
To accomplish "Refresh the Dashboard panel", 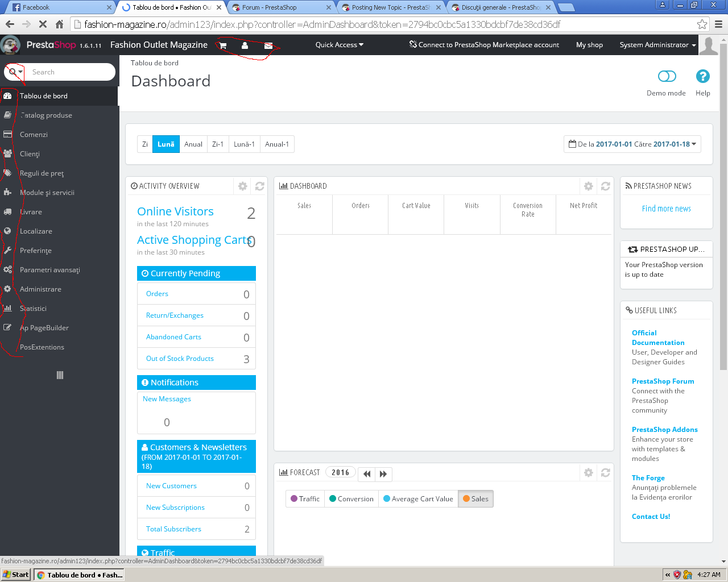I will coord(606,186).
